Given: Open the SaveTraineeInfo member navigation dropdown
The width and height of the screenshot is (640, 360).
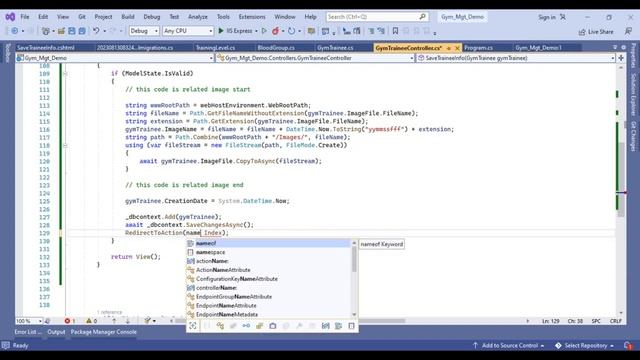Looking at the screenshot, I should point(516,58).
